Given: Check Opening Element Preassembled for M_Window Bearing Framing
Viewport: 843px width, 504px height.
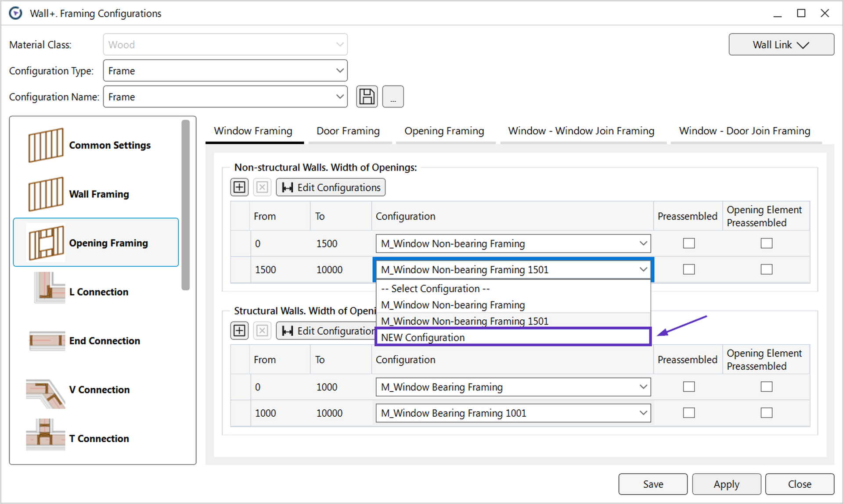Looking at the screenshot, I should point(766,386).
